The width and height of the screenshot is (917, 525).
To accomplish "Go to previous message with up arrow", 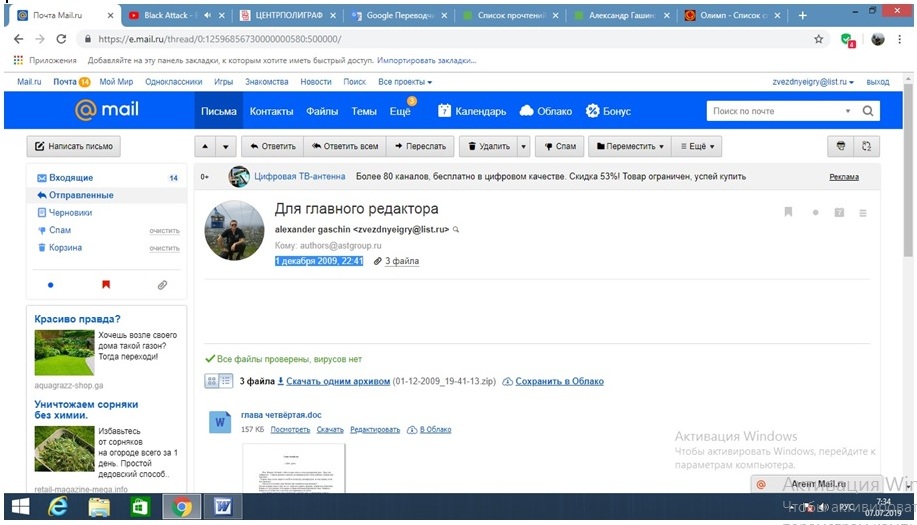I will pos(205,146).
